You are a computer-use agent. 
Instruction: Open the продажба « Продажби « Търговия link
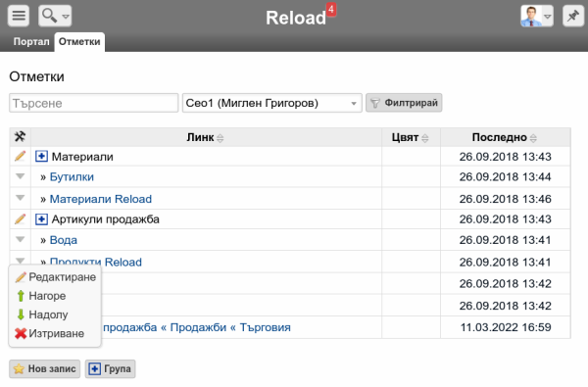click(x=197, y=327)
